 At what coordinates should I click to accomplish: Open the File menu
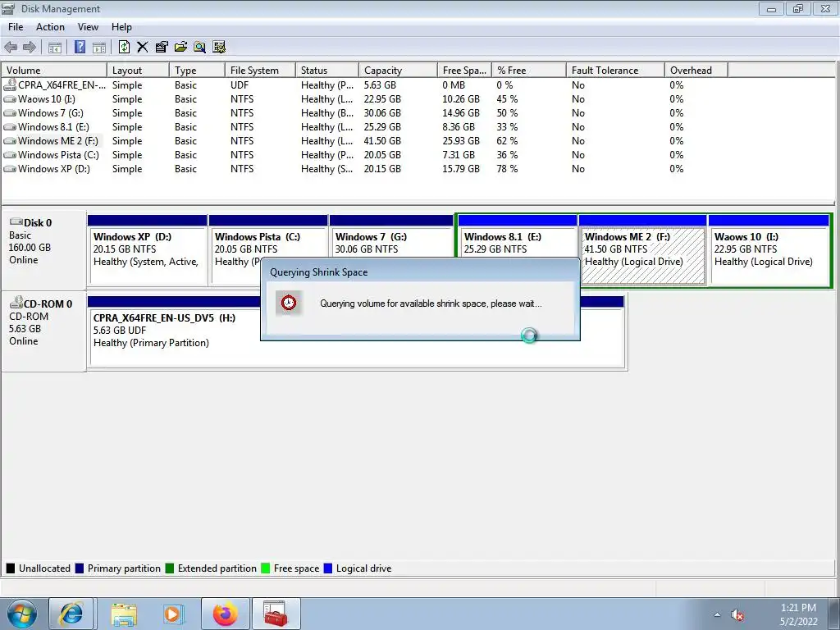[16, 27]
